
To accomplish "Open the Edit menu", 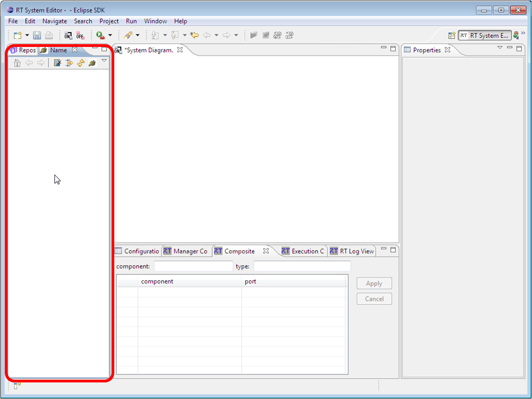I will click(30, 21).
